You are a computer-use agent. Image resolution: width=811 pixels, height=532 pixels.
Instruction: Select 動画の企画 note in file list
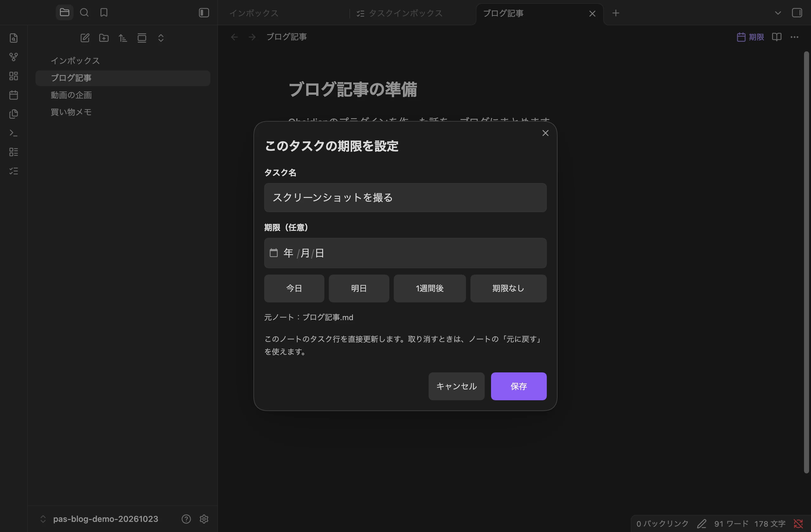(x=123, y=95)
